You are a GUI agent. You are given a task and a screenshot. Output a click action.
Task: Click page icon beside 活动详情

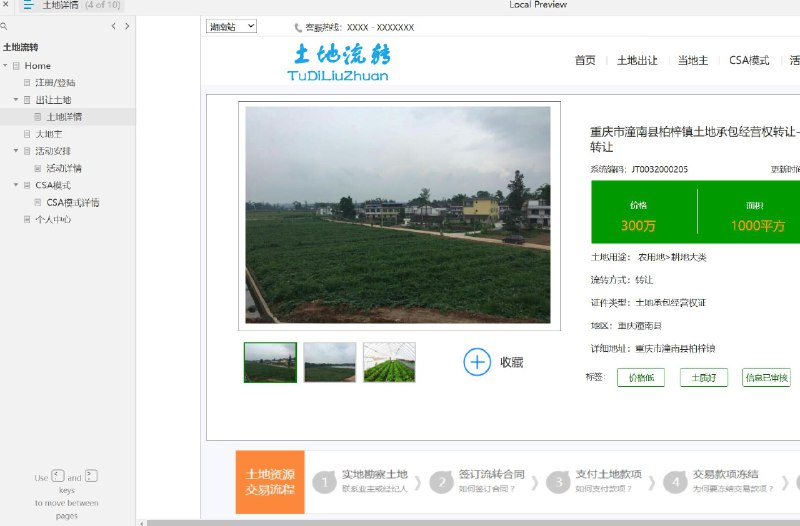pos(38,168)
